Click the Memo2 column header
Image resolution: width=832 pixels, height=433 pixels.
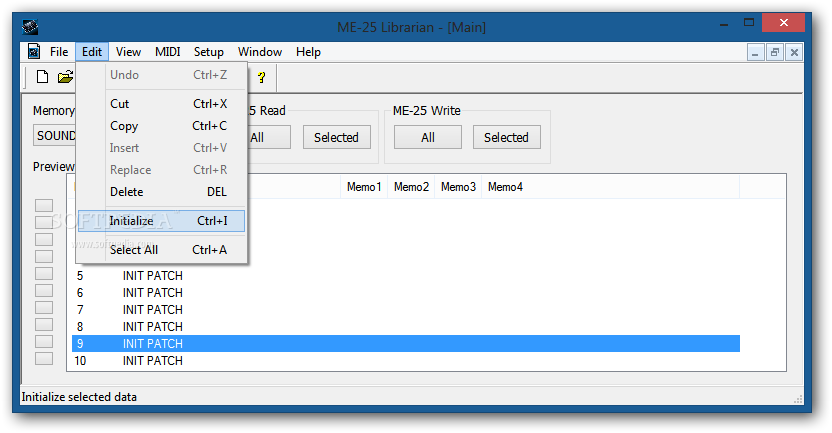click(x=411, y=187)
